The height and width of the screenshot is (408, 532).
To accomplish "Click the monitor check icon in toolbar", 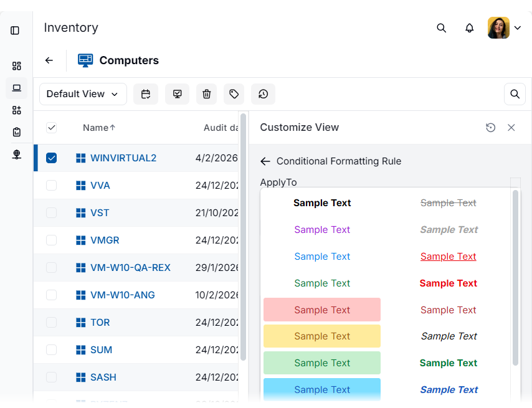I will point(178,94).
